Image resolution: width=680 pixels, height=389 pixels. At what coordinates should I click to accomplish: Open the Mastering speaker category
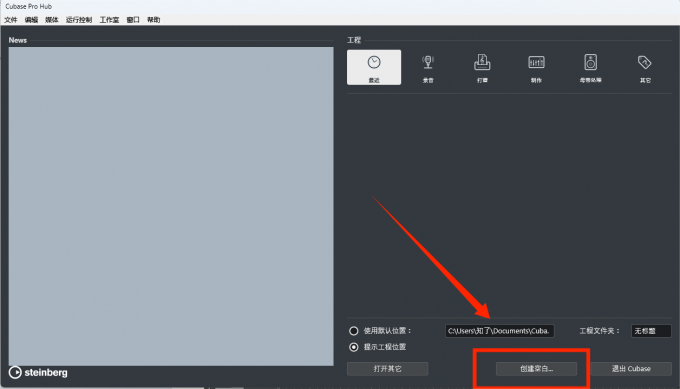pos(590,67)
